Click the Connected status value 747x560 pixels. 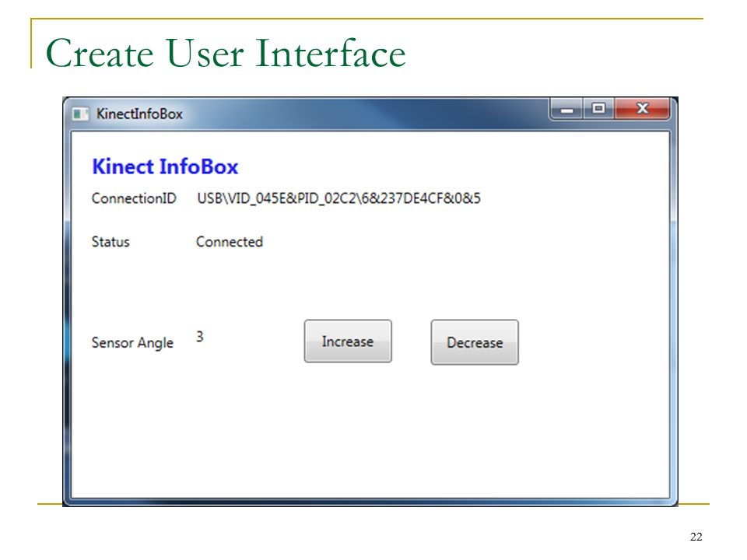(229, 242)
